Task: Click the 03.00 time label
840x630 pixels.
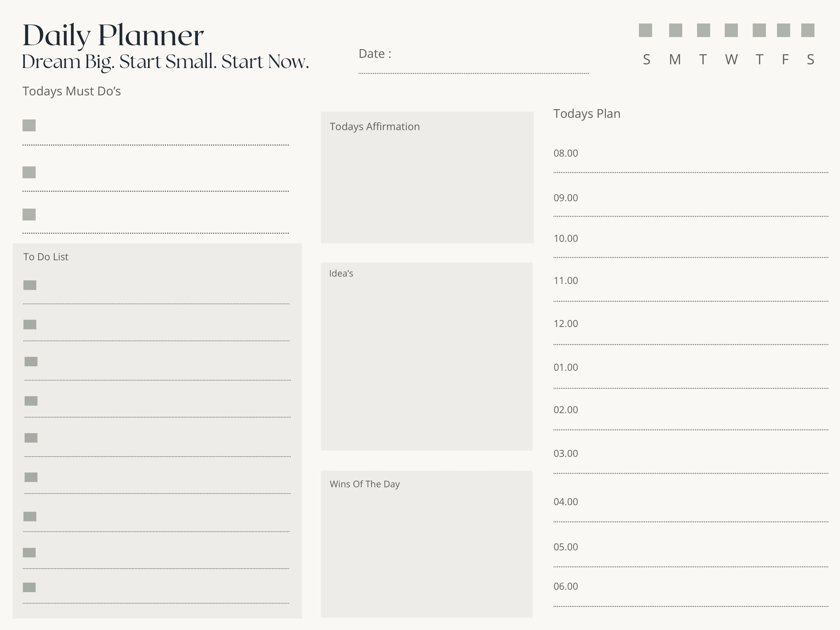Action: 566,453
